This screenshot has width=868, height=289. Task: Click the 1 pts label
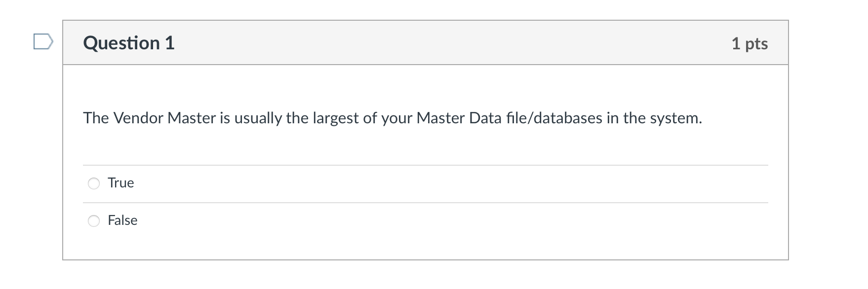coord(750,43)
